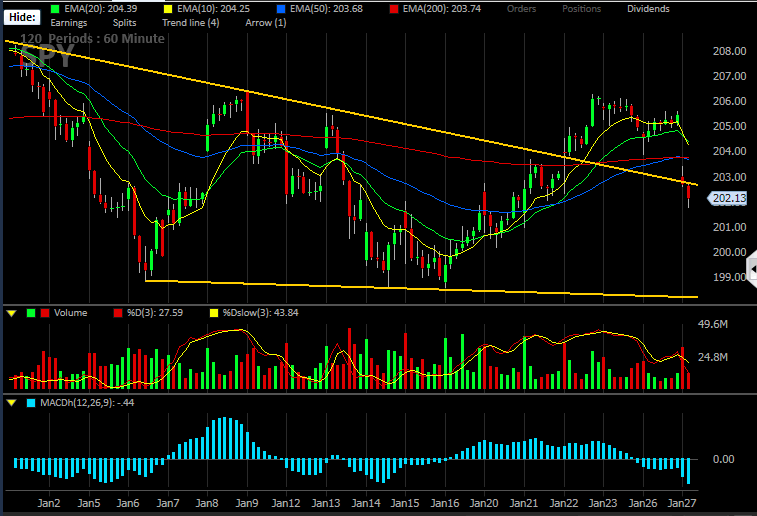Click the Jan2 date on time axis
Viewport: 757px width, 516px height.
[x=49, y=503]
